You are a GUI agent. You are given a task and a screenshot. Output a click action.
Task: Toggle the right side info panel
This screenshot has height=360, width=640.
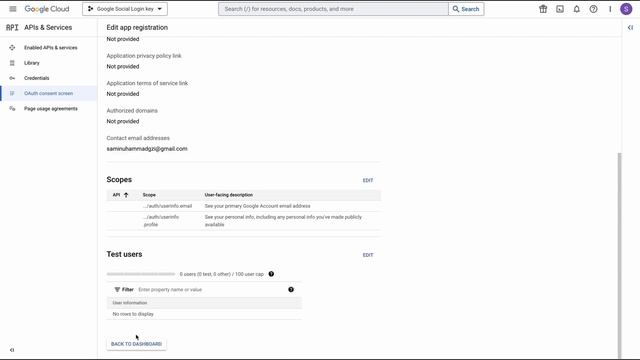[631, 27]
